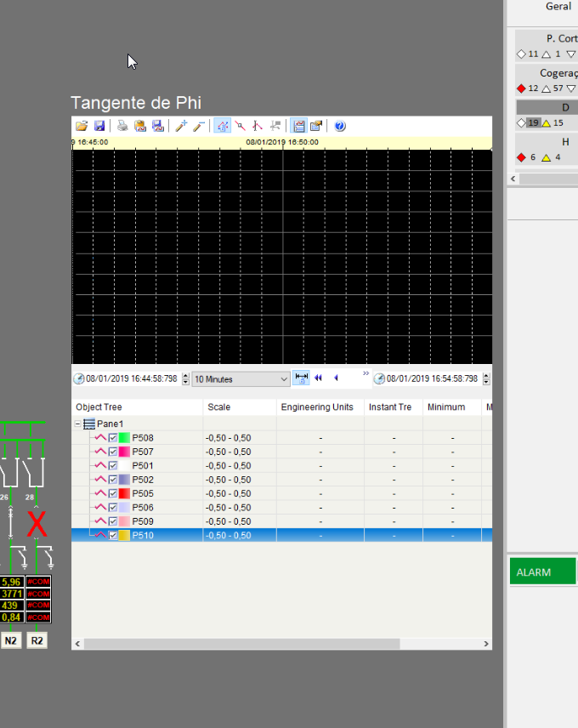Select the H alarm group header
The image size is (578, 728).
(x=547, y=142)
